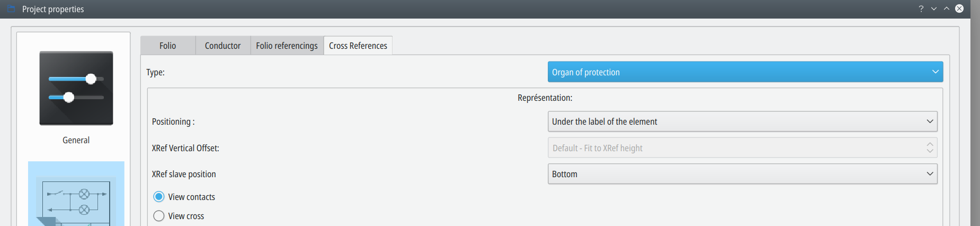Viewport: 980px width, 226px height.
Task: Open the XRef slave position dropdown
Action: point(742,174)
